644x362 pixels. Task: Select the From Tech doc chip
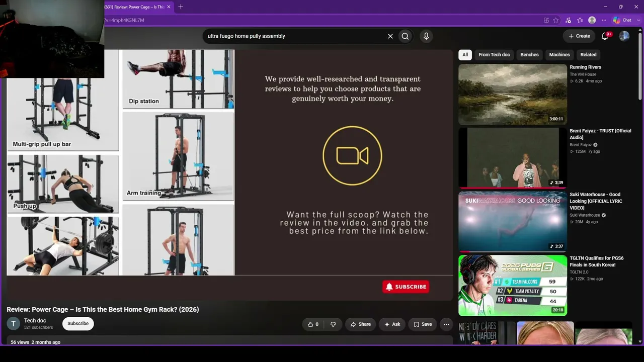click(x=494, y=55)
